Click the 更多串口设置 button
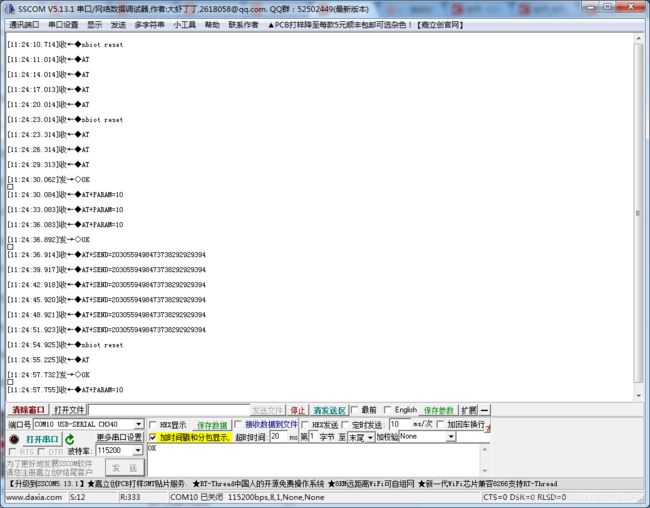650x508 pixels. click(119, 438)
